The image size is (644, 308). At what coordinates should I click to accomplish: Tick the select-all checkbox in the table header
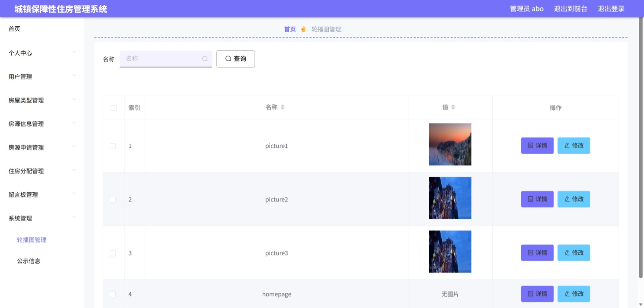click(114, 108)
